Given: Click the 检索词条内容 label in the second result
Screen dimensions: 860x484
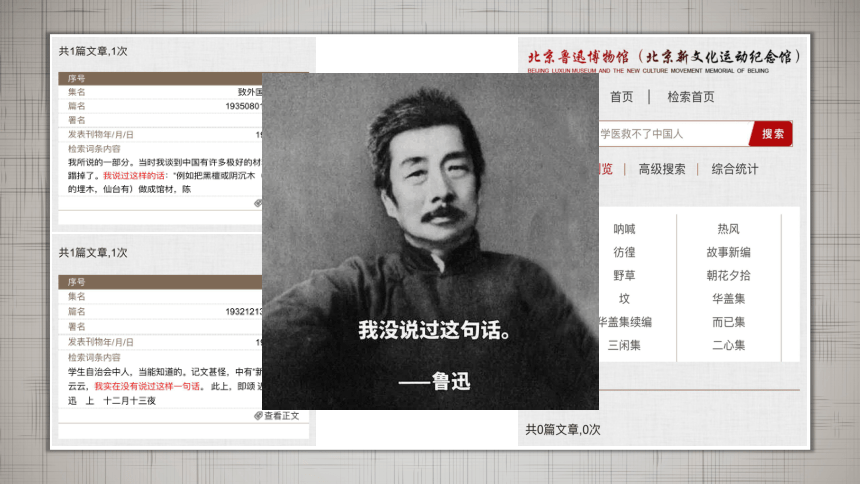Looking at the screenshot, I should point(94,357).
